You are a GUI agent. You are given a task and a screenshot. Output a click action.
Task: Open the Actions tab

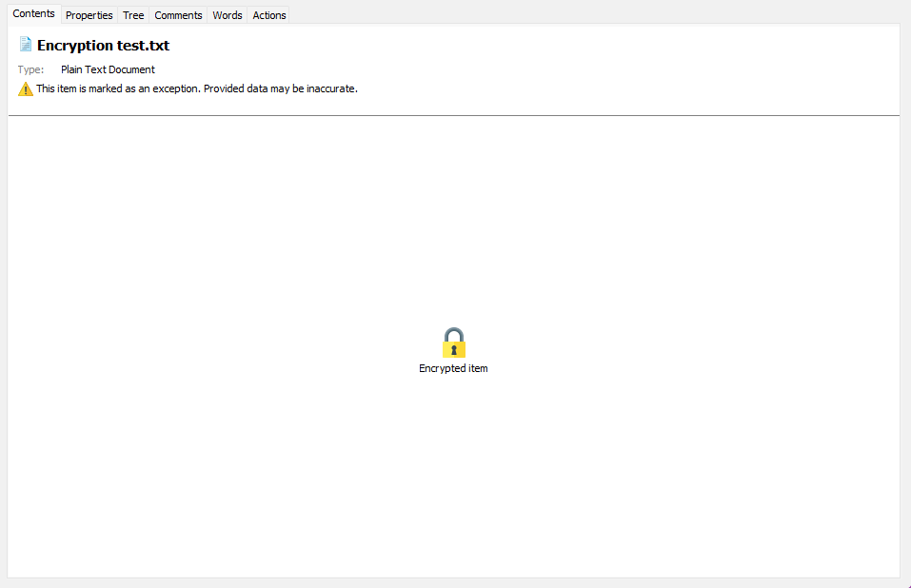(x=269, y=15)
